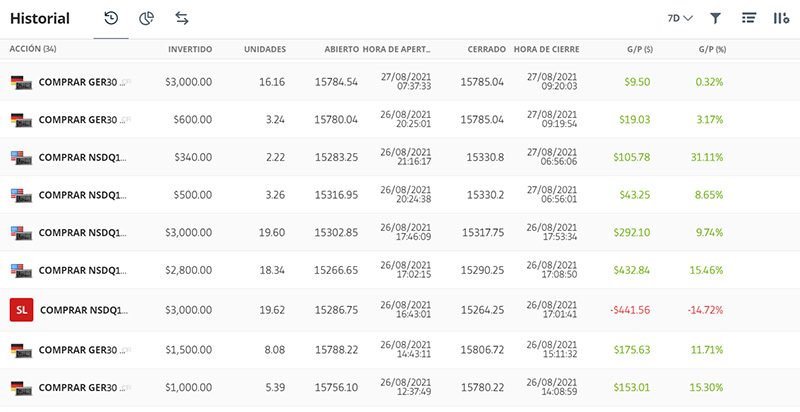
Task: Open the column settings icon
Action: [x=781, y=18]
